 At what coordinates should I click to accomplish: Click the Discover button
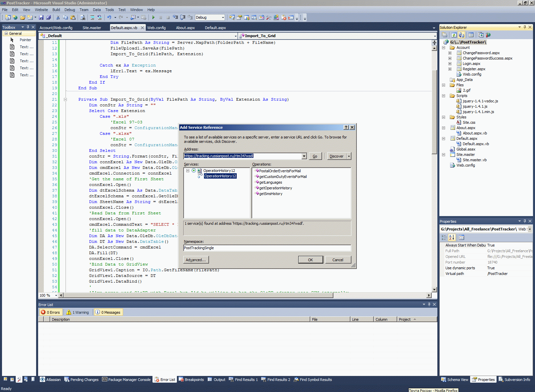click(336, 156)
